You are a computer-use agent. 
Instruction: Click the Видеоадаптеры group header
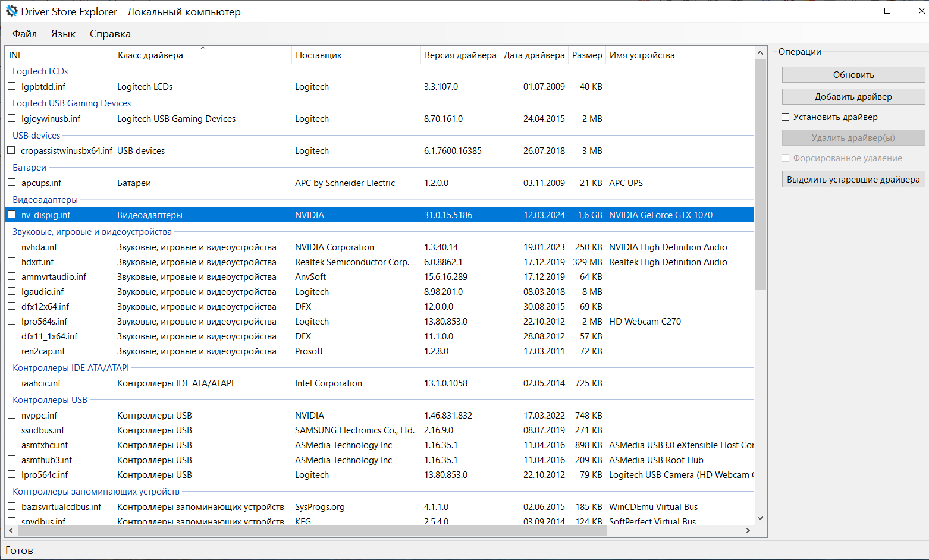45,200
